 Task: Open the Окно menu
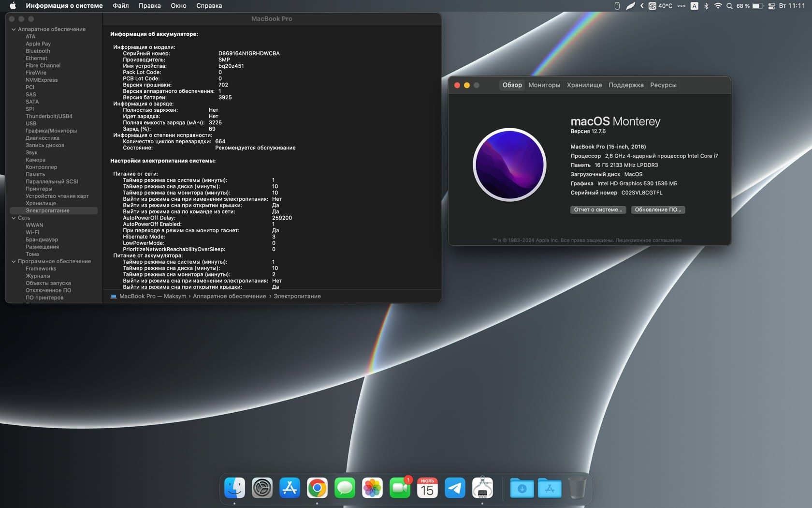click(178, 6)
